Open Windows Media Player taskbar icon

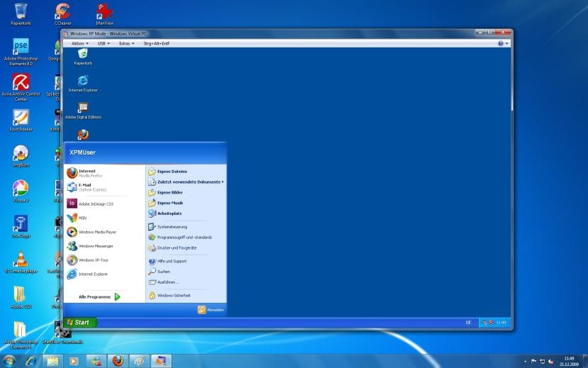pyautogui.click(x=74, y=361)
